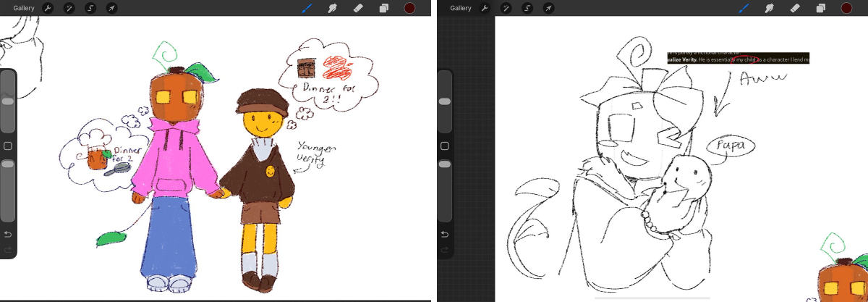This screenshot has height=302, width=868.
Task: Choose the Brush tool in Papa sketch window
Action: pyautogui.click(x=745, y=8)
